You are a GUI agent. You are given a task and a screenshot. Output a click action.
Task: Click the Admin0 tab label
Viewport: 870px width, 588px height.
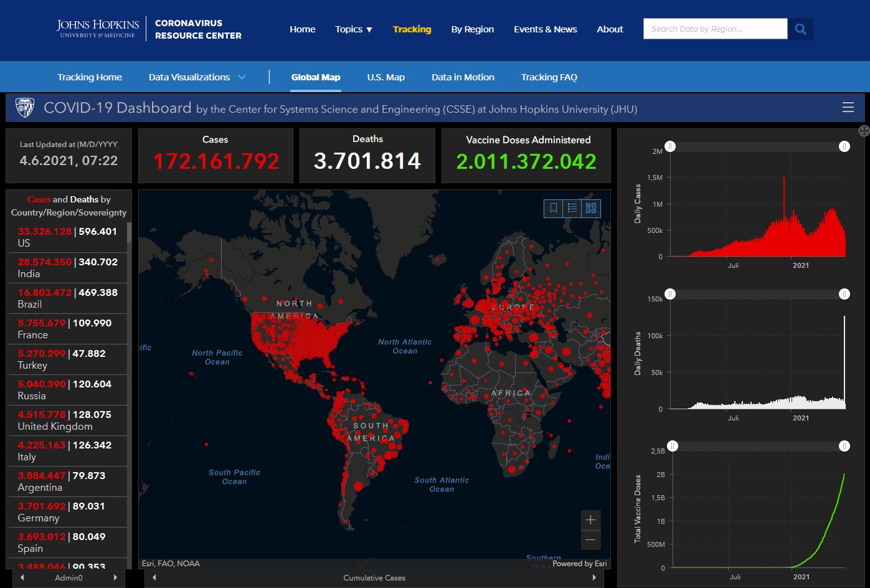69,577
